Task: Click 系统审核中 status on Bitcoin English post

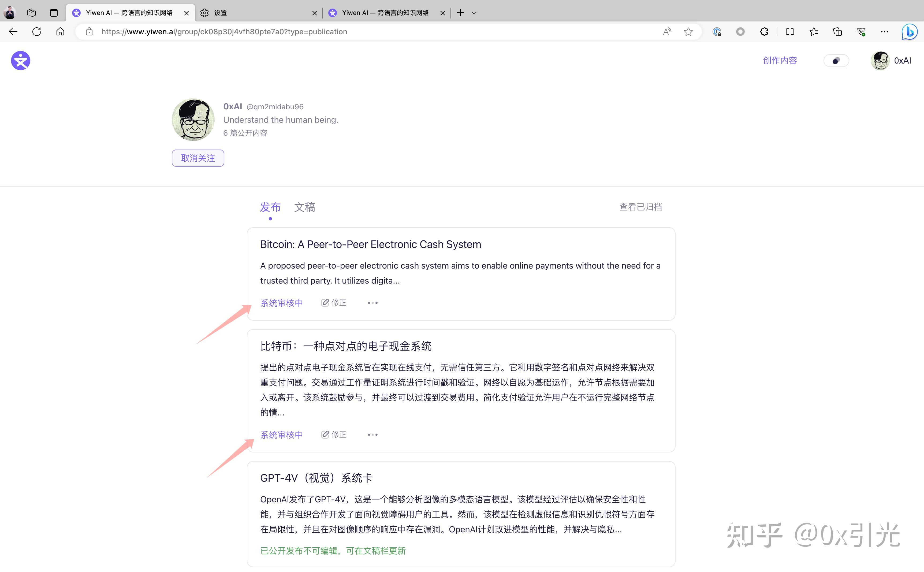Action: (x=281, y=303)
